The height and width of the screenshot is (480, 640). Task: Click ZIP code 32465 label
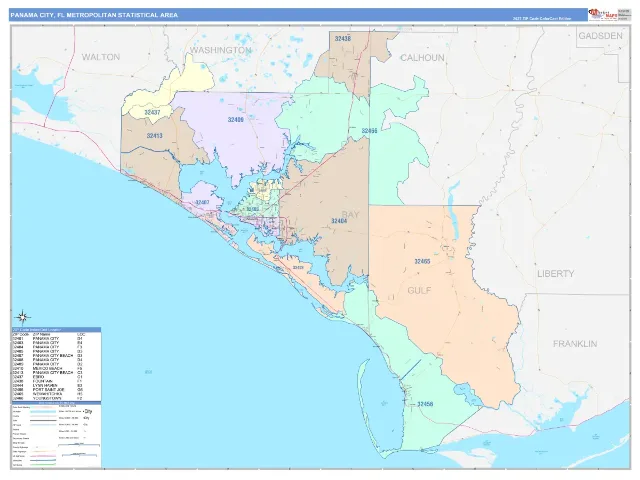click(x=422, y=261)
